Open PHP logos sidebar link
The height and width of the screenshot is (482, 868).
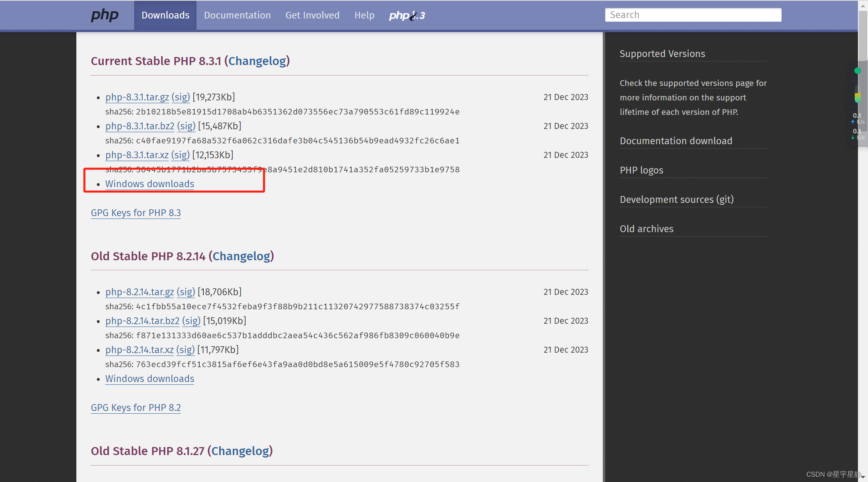[641, 170]
